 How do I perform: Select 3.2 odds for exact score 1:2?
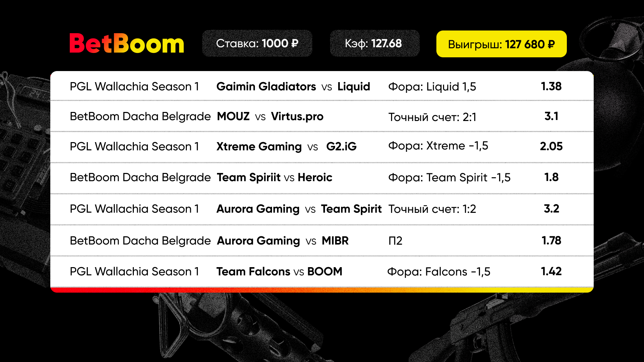551,208
